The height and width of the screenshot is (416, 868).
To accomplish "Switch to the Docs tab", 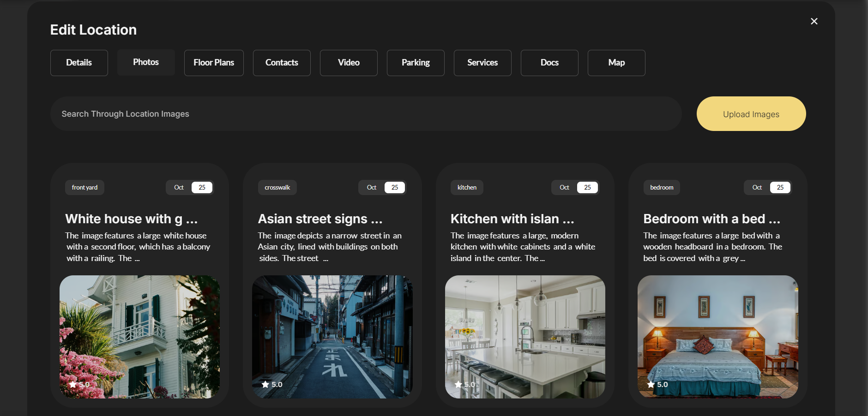I will point(549,63).
